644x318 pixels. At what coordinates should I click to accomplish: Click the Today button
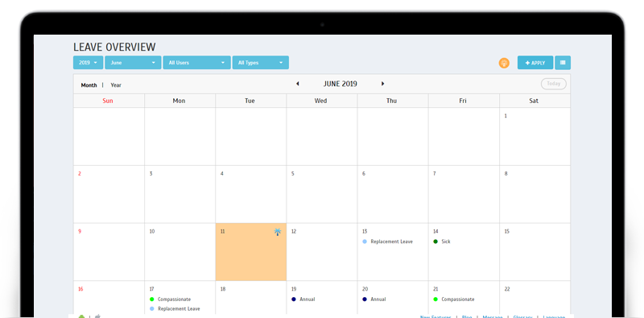click(554, 84)
